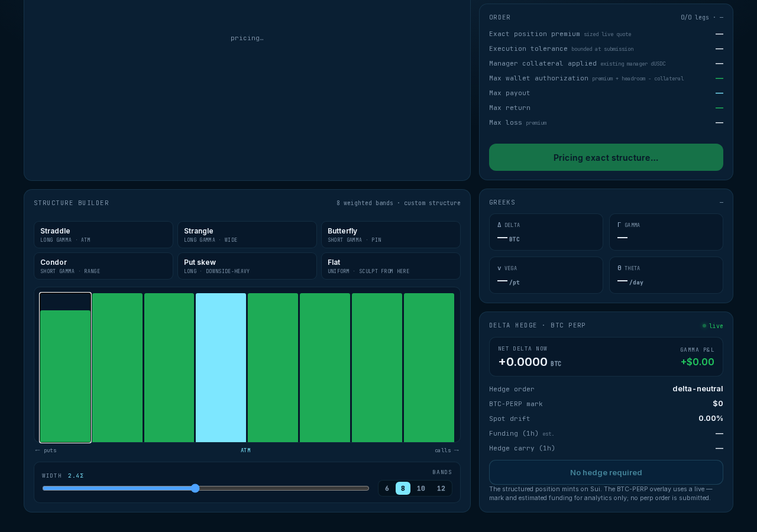Open the Vega greek card
Image resolution: width=757 pixels, height=532 pixels.
[x=546, y=275]
